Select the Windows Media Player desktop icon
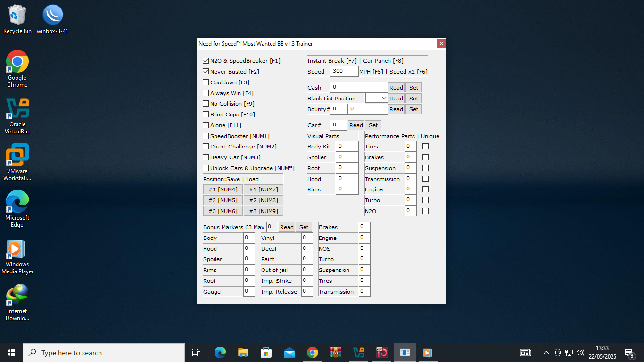This screenshot has height=362, width=644. click(x=17, y=256)
